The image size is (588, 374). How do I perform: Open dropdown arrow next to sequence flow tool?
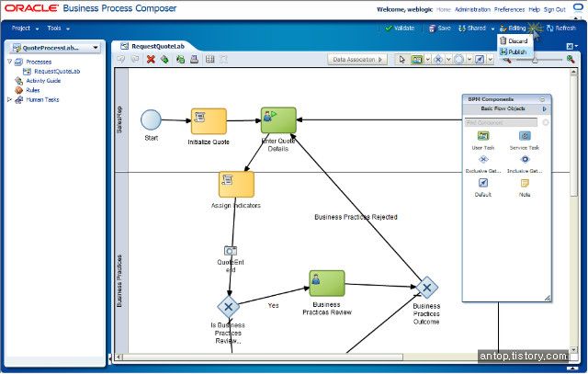(x=490, y=60)
